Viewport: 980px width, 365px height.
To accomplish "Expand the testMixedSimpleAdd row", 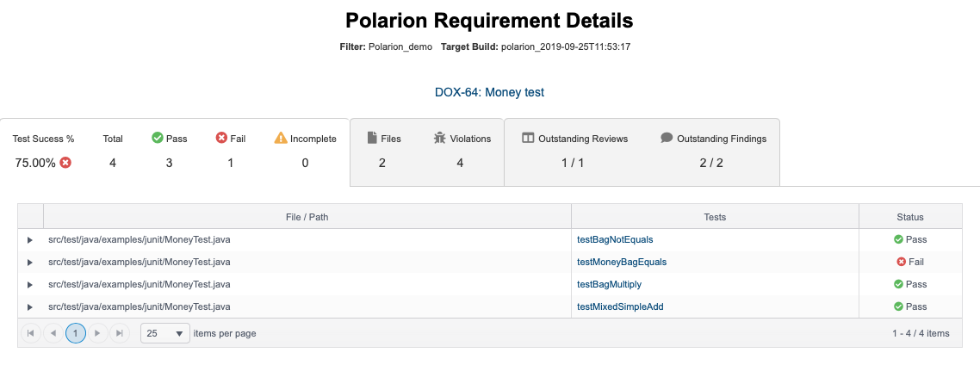I will [x=30, y=306].
